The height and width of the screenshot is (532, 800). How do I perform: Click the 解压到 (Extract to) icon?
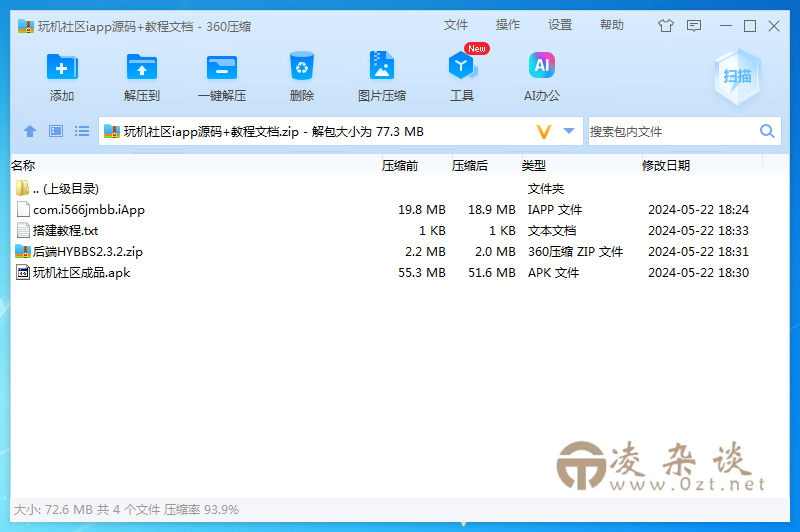point(141,67)
